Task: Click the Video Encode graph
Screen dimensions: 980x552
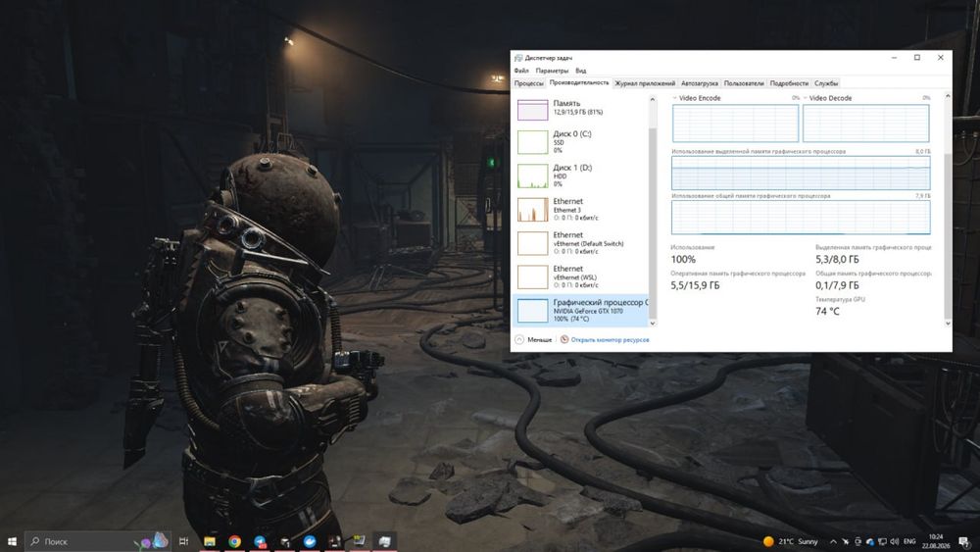Action: tap(736, 124)
